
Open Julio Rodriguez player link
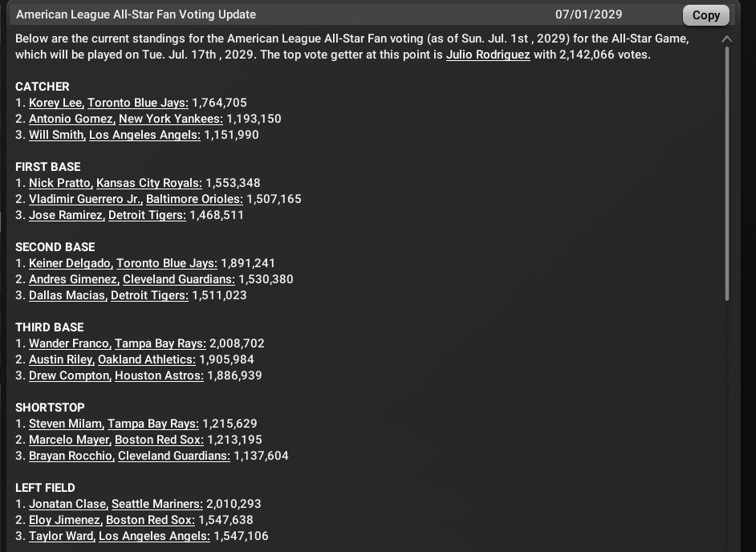tap(488, 55)
